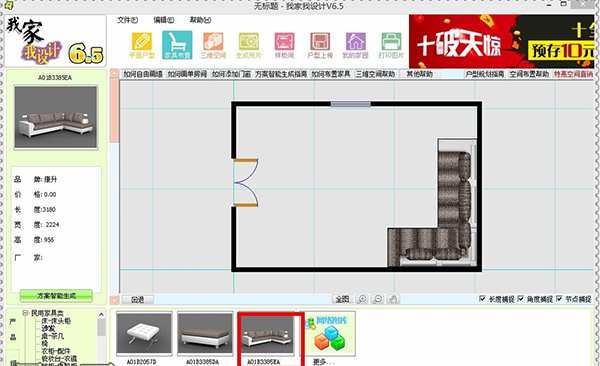Select 沙发 in furniture tree
Screen dimensions: 600x366
tap(48, 328)
